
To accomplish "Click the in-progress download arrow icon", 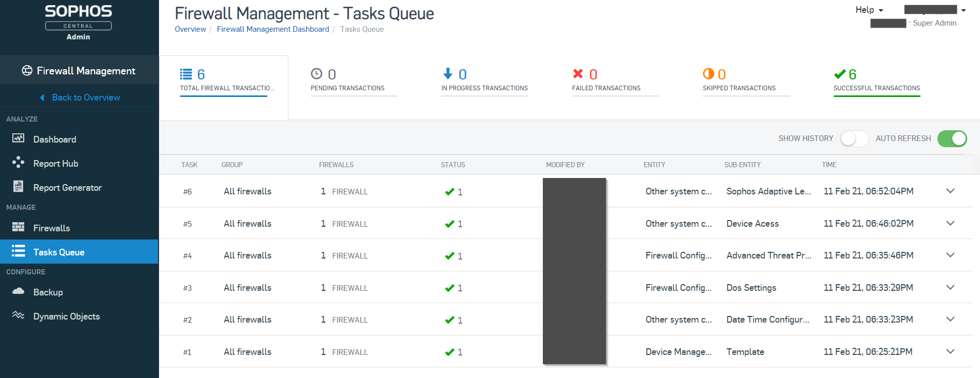I will 448,74.
